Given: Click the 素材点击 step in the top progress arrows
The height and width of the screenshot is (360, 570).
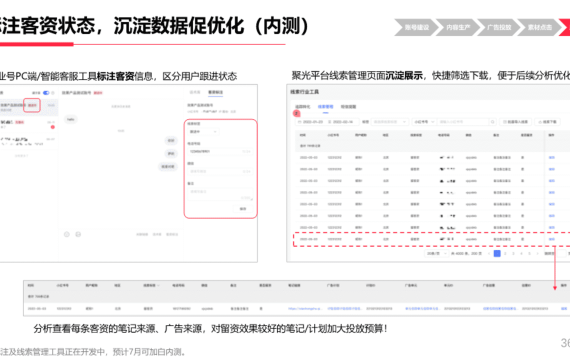Looking at the screenshot, I should coord(540,28).
